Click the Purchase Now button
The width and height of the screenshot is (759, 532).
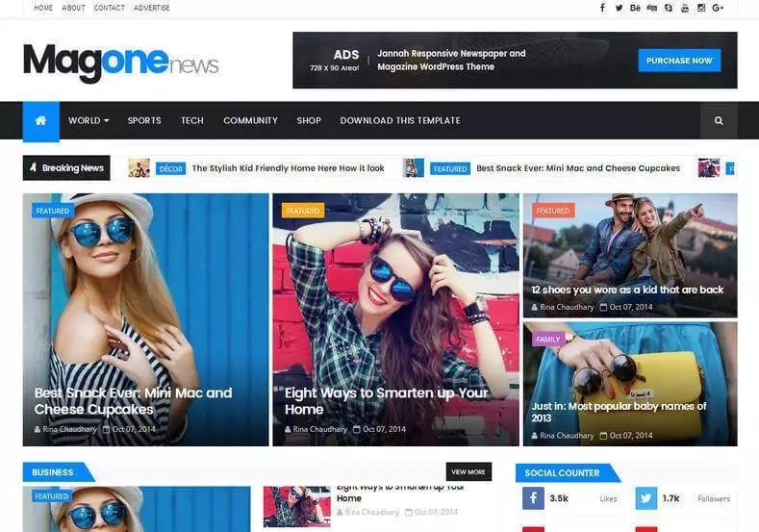(x=679, y=61)
